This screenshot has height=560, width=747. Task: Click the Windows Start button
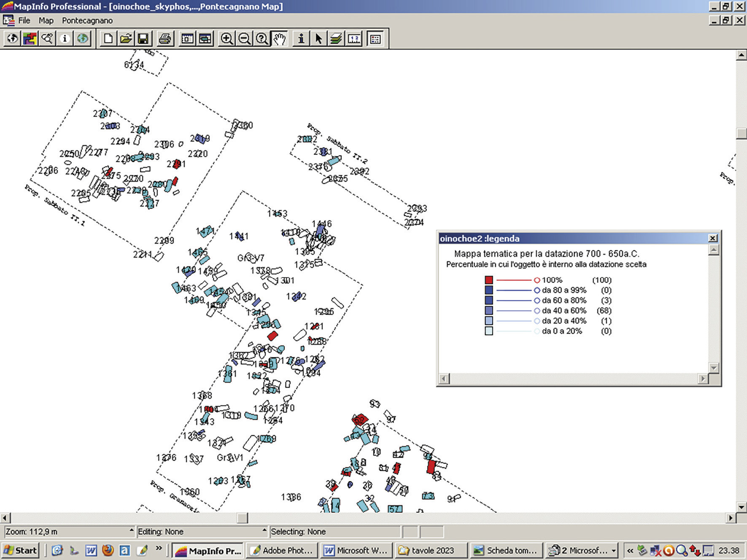(21, 551)
